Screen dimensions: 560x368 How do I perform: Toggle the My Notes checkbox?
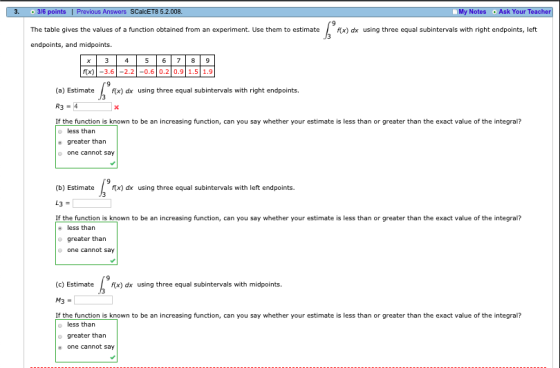(x=455, y=12)
